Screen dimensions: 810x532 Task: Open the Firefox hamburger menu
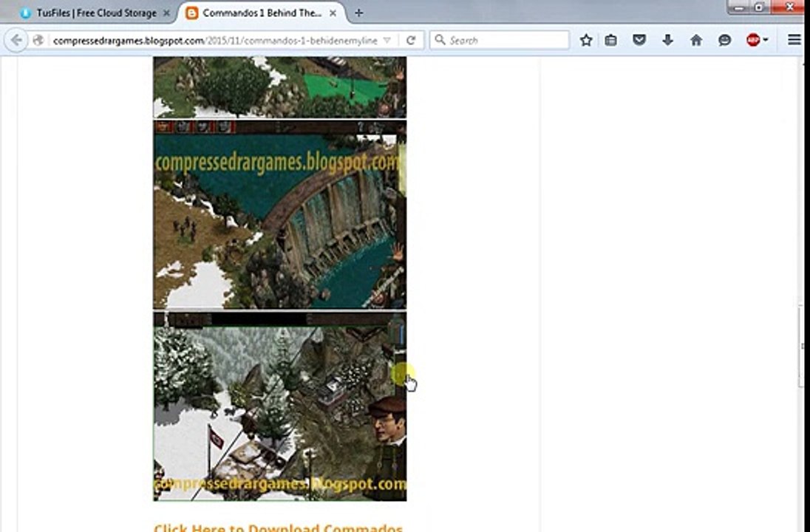point(794,40)
